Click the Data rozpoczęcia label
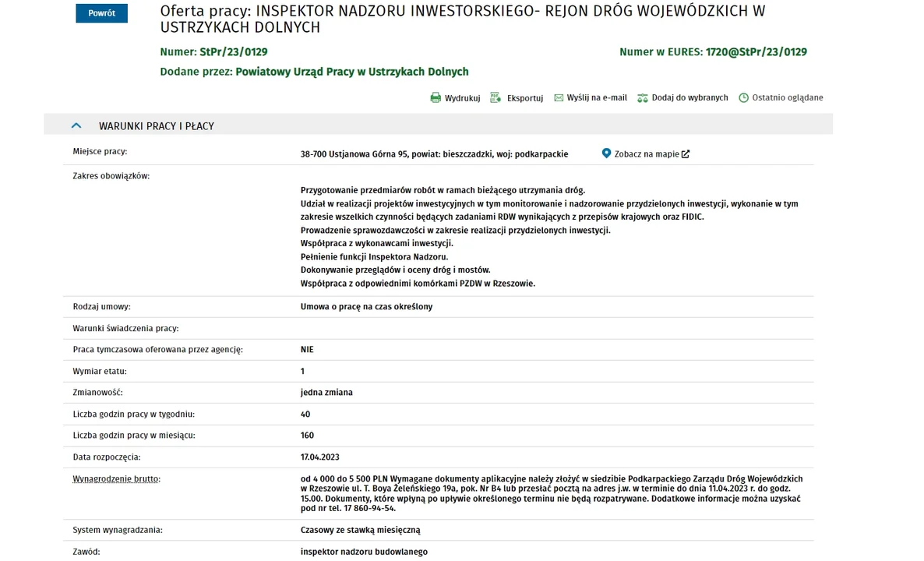The height and width of the screenshot is (561, 924). click(x=107, y=457)
